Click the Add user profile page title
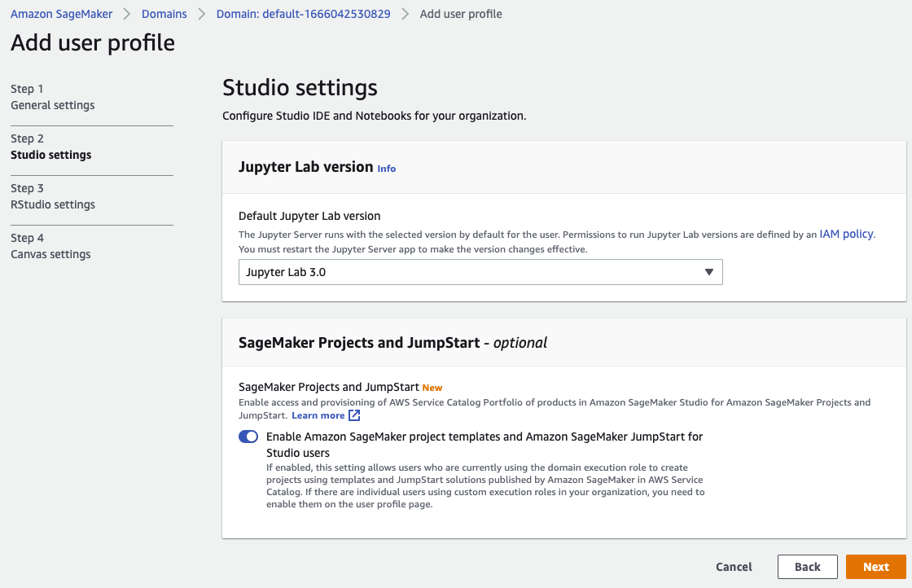912x588 pixels. [x=93, y=43]
